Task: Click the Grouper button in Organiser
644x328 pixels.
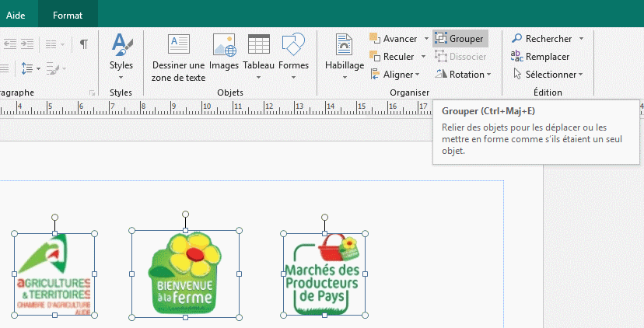Action: click(x=460, y=39)
